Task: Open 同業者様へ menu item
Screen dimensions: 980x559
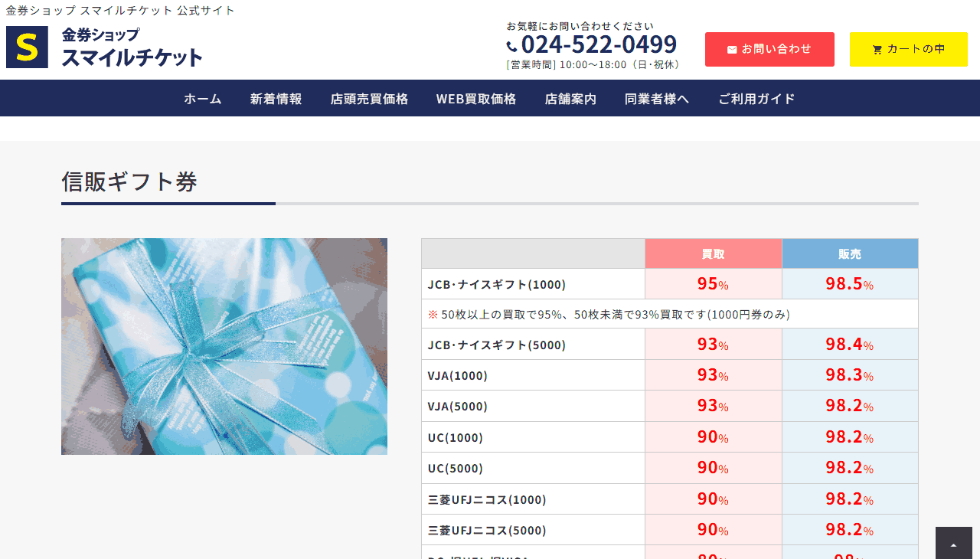Action: click(657, 99)
